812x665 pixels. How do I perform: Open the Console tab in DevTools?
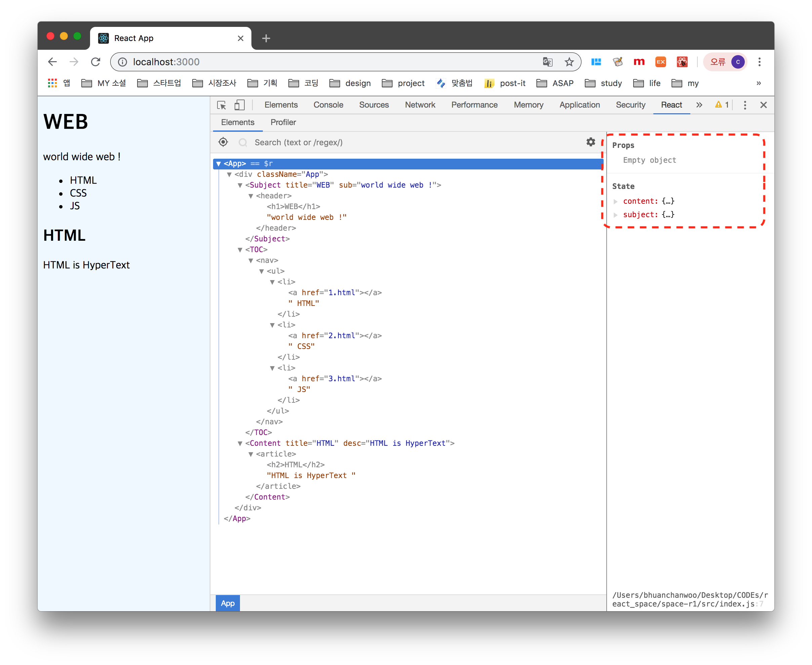(328, 105)
